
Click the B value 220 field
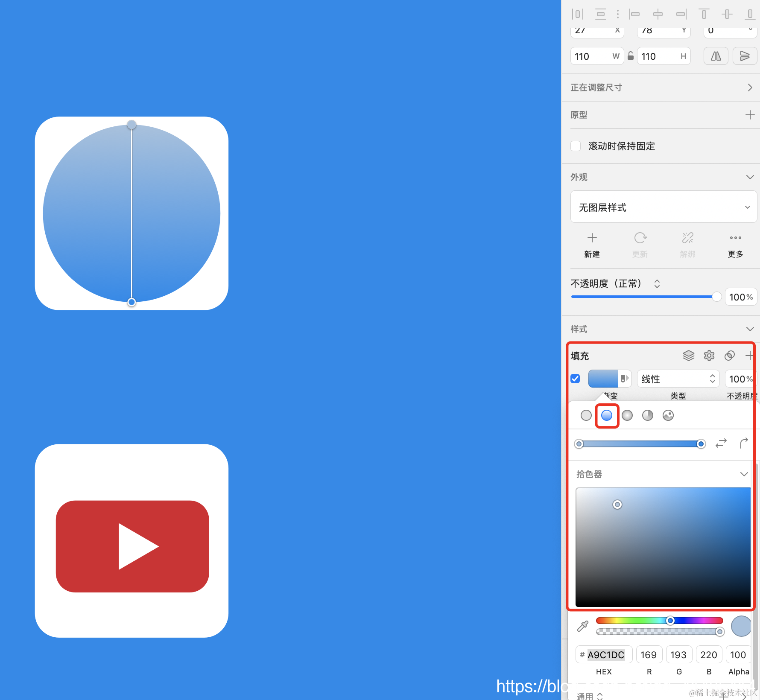[709, 655]
